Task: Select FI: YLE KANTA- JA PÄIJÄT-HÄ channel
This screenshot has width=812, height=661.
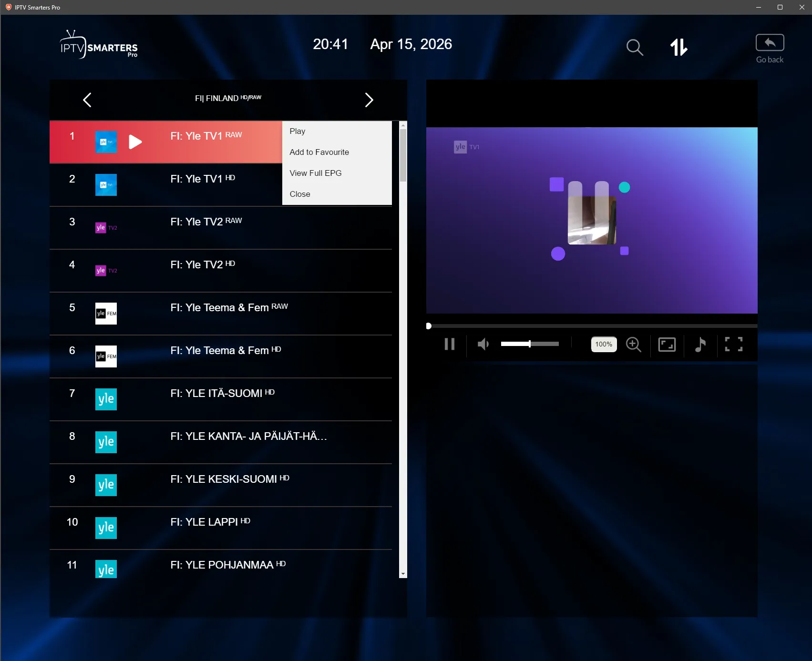Action: pyautogui.click(x=221, y=442)
